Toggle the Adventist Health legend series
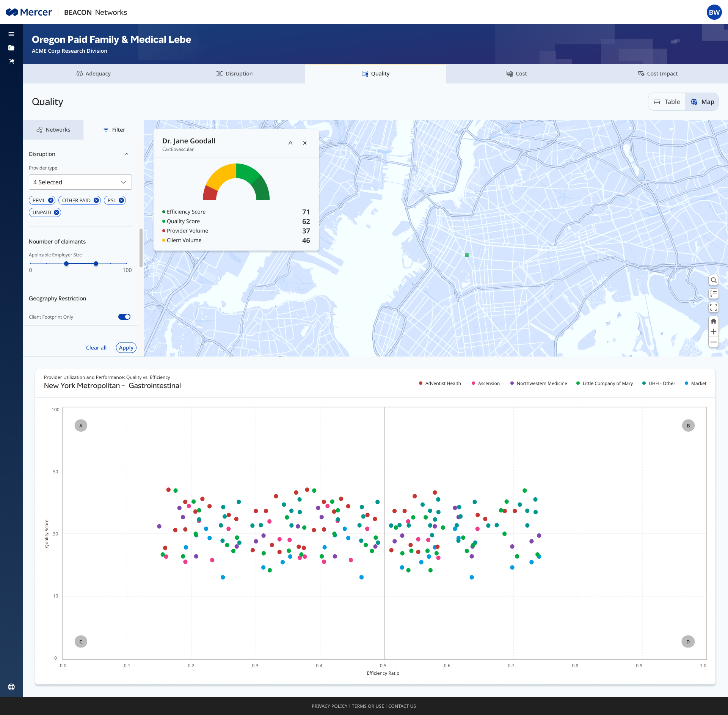 (440, 383)
